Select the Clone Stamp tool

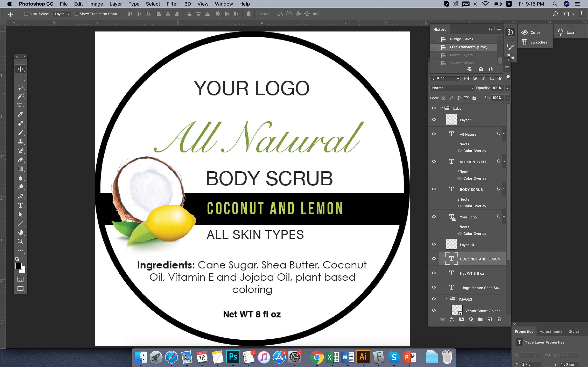tap(21, 142)
